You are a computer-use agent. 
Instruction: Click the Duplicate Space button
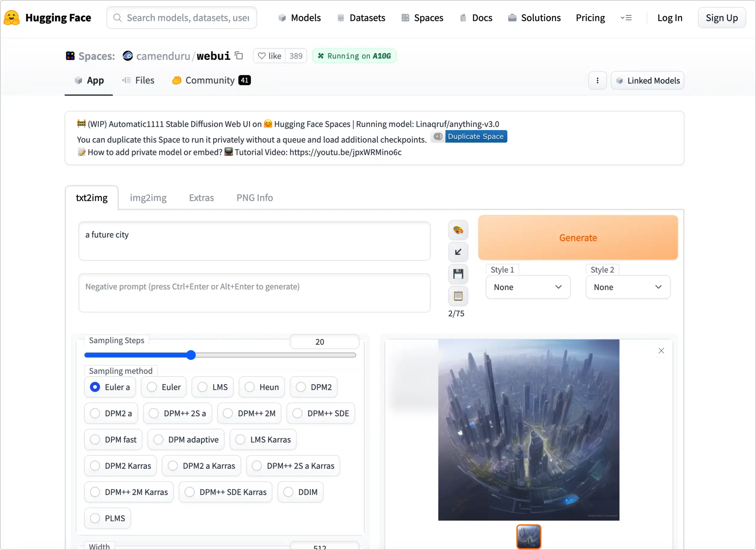coord(475,136)
